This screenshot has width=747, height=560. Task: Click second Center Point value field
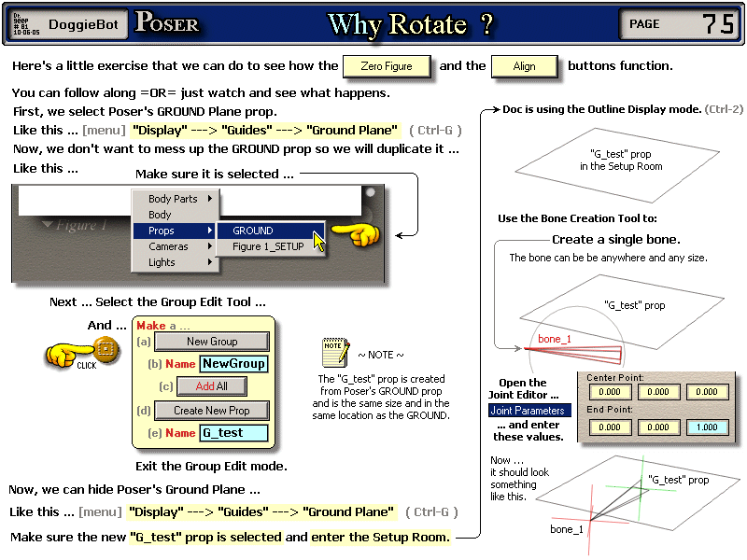point(658,392)
